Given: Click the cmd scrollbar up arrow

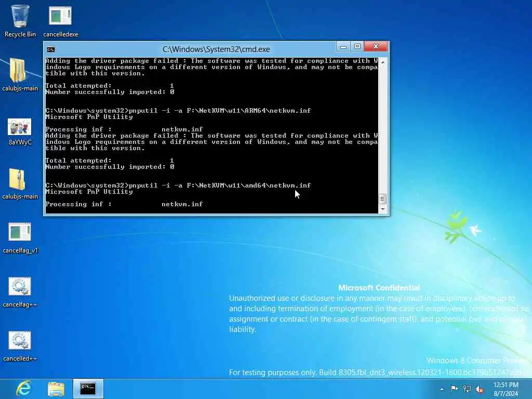Looking at the screenshot, I should (x=383, y=62).
